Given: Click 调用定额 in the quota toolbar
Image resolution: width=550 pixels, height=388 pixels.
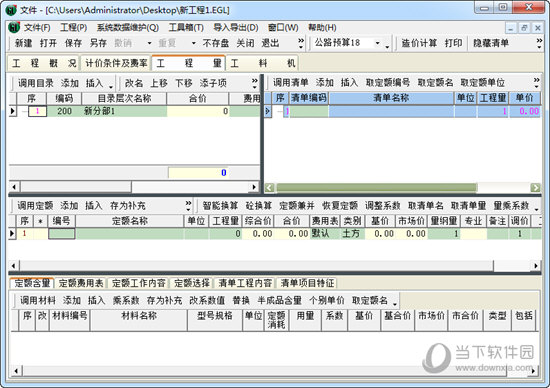Looking at the screenshot, I should pos(35,206).
